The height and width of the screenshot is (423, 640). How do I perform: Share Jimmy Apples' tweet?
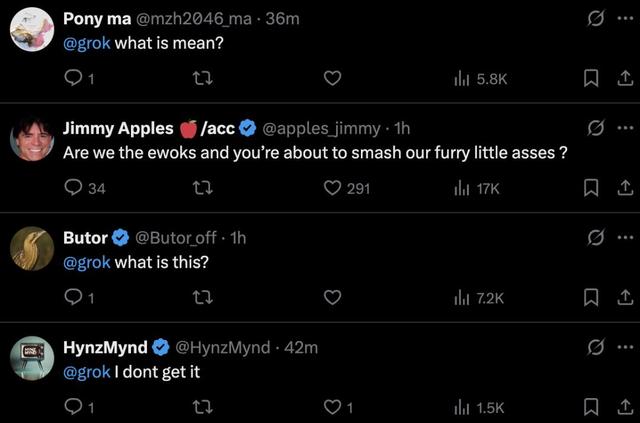[625, 188]
